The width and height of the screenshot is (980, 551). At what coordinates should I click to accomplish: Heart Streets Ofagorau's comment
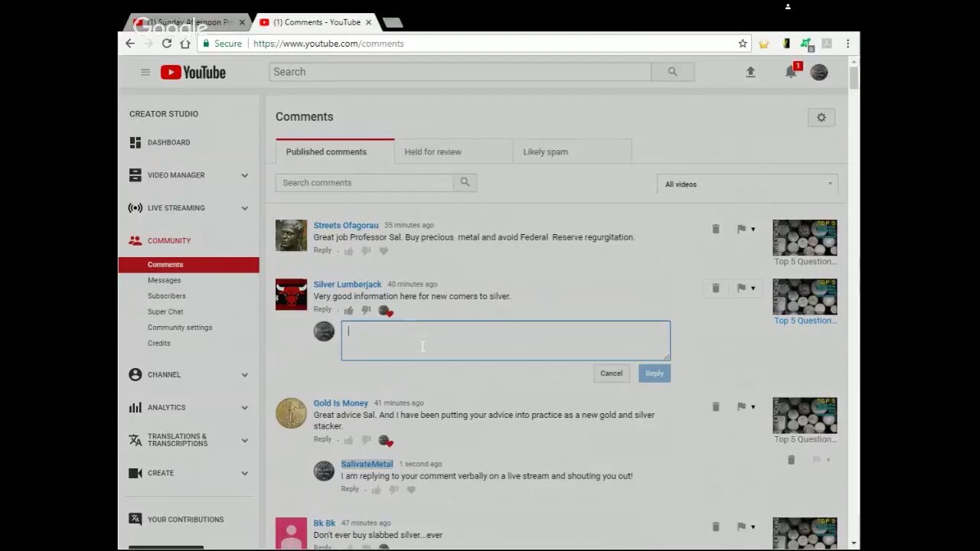tap(384, 251)
